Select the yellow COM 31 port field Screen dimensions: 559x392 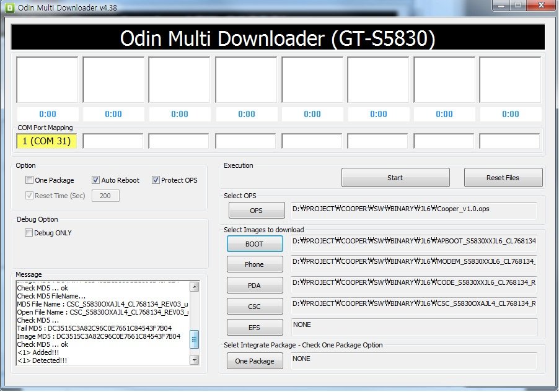pyautogui.click(x=47, y=141)
